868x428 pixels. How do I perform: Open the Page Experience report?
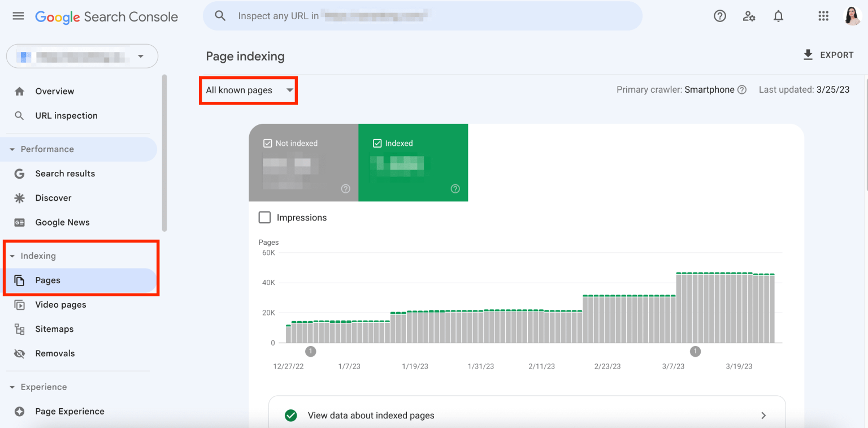[70, 411]
